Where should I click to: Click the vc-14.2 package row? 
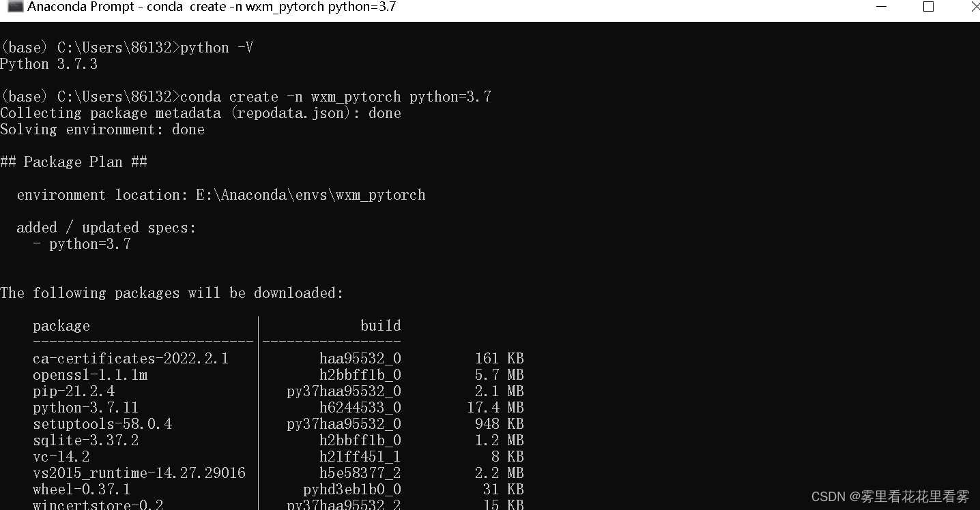(x=278, y=457)
